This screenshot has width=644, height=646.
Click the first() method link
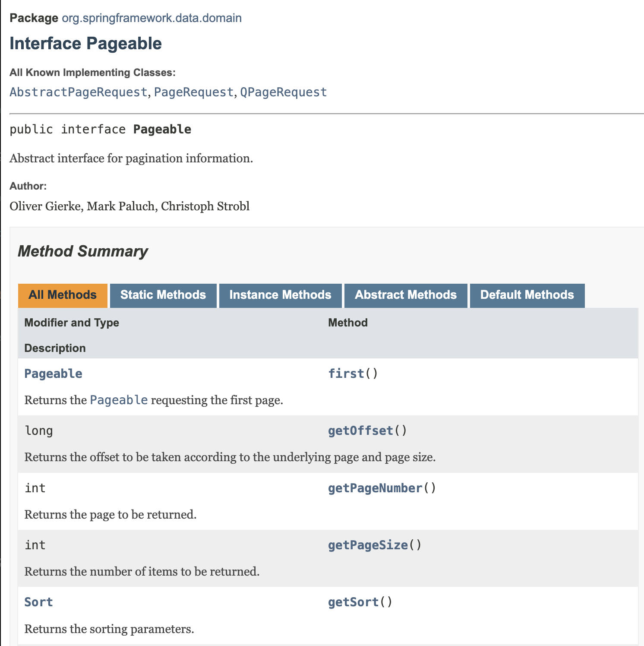tap(346, 374)
